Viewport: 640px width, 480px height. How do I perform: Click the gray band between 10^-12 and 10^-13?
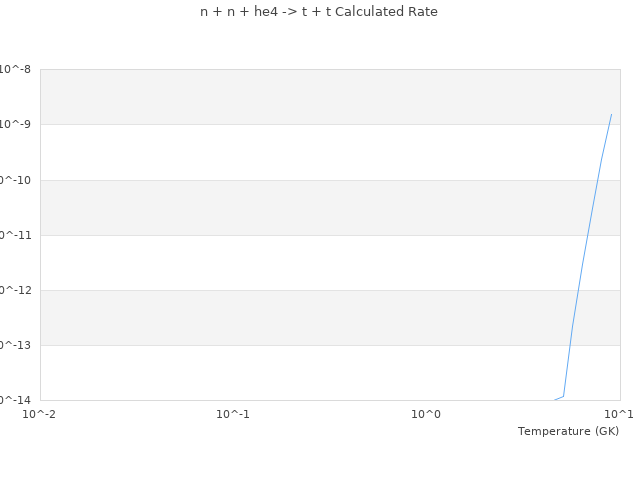coord(300,318)
